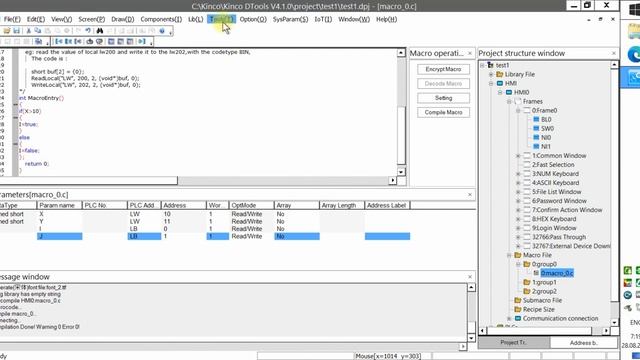Expand the 3:NUM Keyboard node
640x360 pixels.
(x=518, y=174)
